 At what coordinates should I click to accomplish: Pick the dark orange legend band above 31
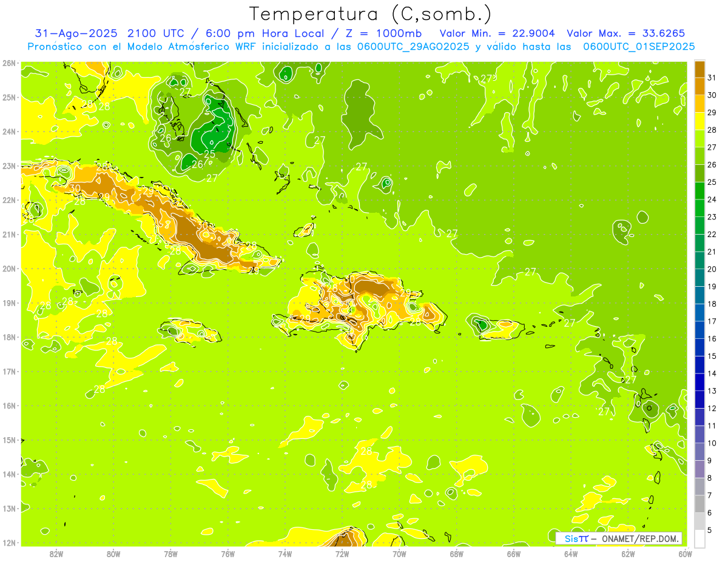tap(699, 69)
